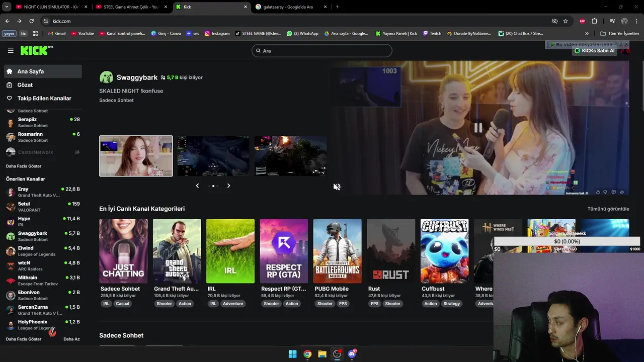Expand Daha Fazla Göster under recommended channels
Image resolution: width=644 pixels, height=362 pixels.
[24, 339]
